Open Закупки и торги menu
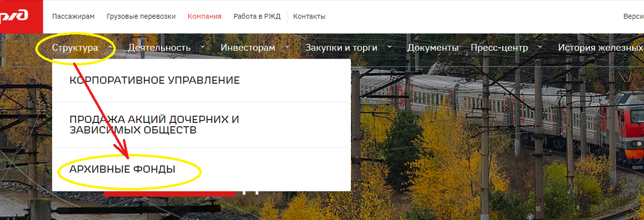 click(341, 48)
